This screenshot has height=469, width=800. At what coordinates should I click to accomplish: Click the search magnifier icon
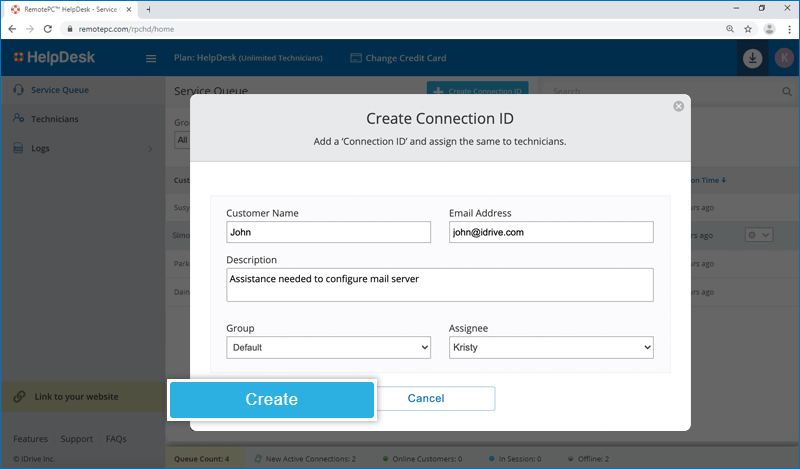(x=786, y=92)
